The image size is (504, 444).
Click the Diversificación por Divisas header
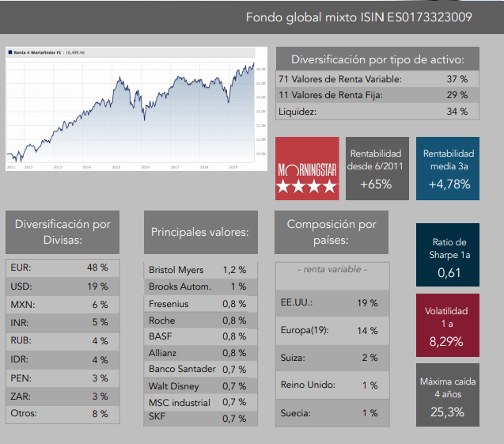[x=63, y=232]
